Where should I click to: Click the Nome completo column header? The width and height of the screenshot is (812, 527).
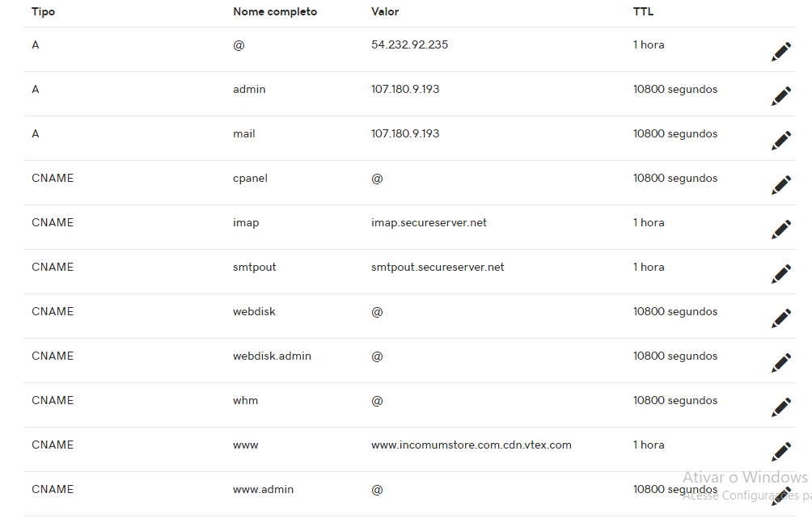275,12
